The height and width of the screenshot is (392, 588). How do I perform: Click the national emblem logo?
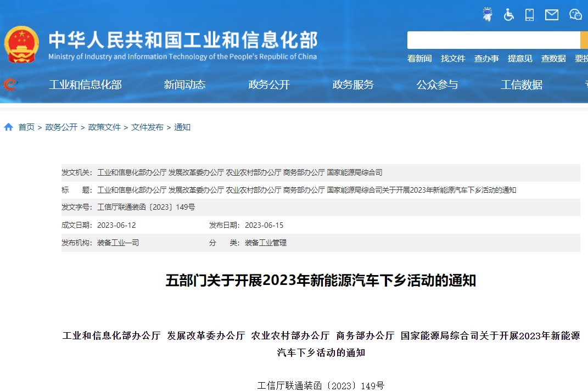click(22, 44)
